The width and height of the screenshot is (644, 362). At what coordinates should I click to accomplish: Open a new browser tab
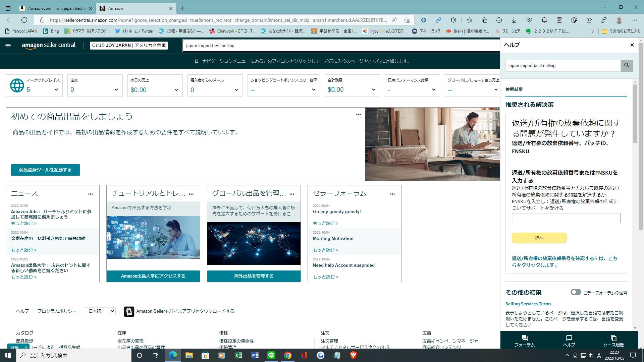coord(182,8)
